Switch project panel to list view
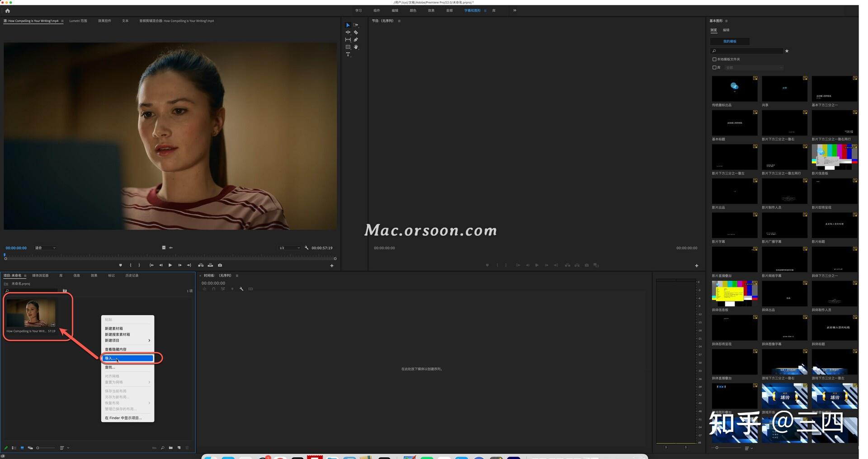The height and width of the screenshot is (459, 868). click(x=14, y=448)
